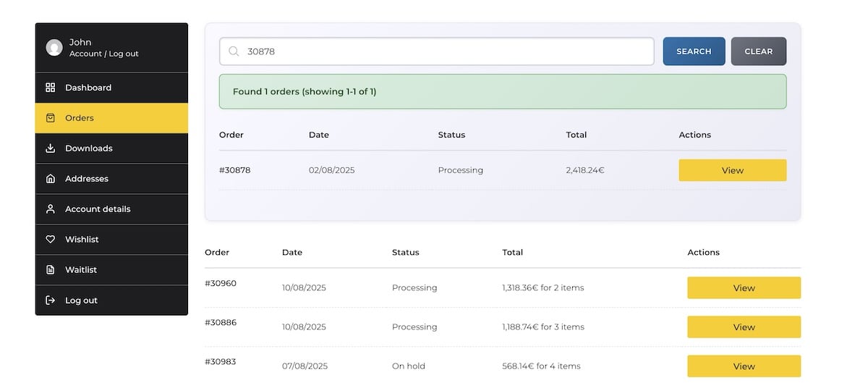Click order number #30983
Viewport: 868px width, 383px height.
coord(221,361)
